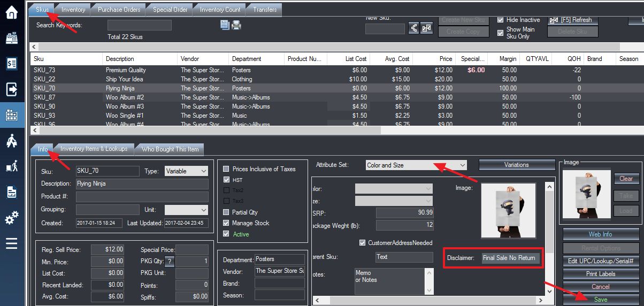Image resolution: width=644 pixels, height=306 pixels.
Task: Open the Who Bought This Item tab
Action: coord(170,149)
